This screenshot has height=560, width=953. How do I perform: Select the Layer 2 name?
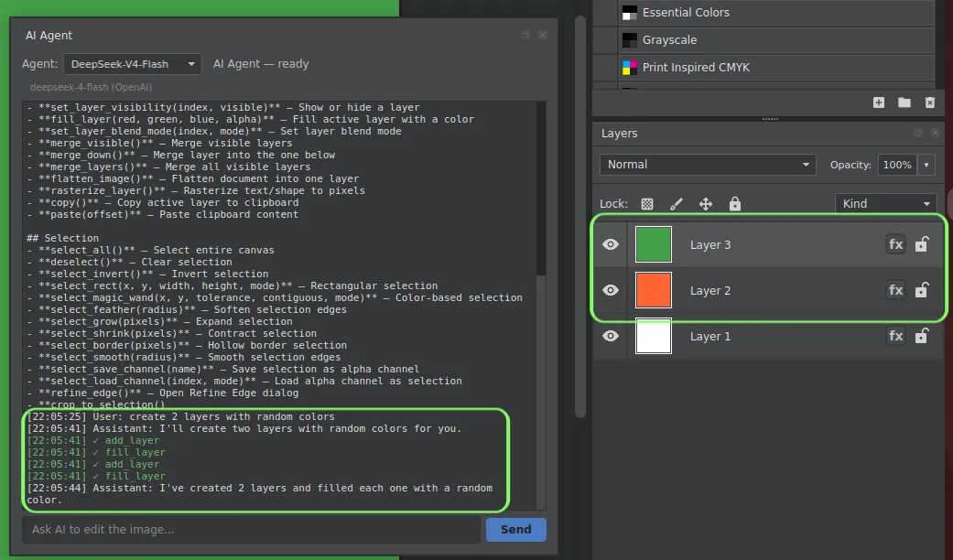tap(710, 291)
